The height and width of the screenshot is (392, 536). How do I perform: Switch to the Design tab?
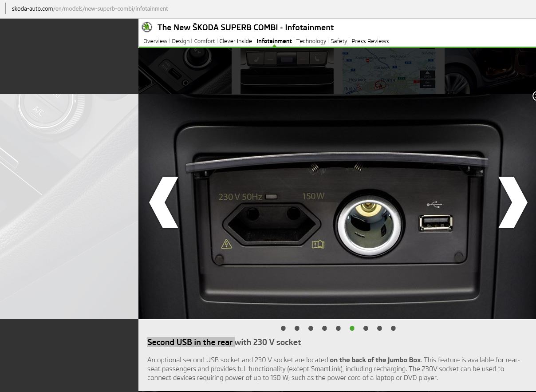click(x=181, y=41)
